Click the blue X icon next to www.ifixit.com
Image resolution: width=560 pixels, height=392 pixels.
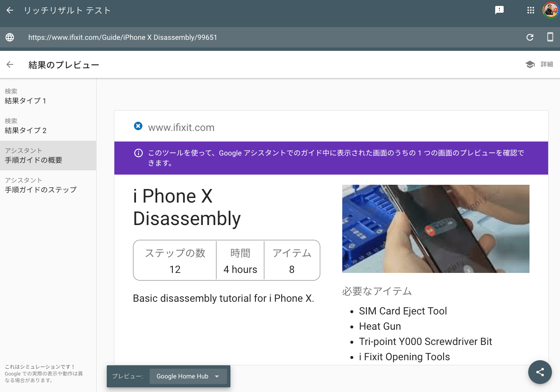(138, 126)
